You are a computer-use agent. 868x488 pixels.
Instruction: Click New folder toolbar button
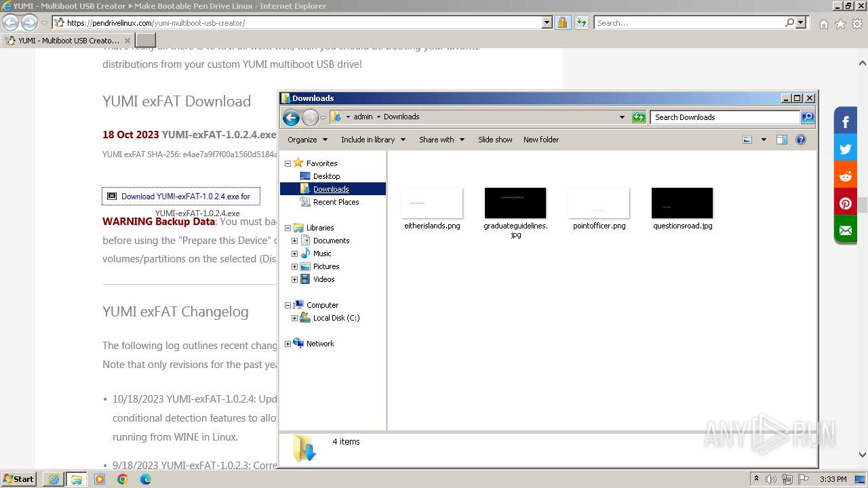(x=541, y=140)
